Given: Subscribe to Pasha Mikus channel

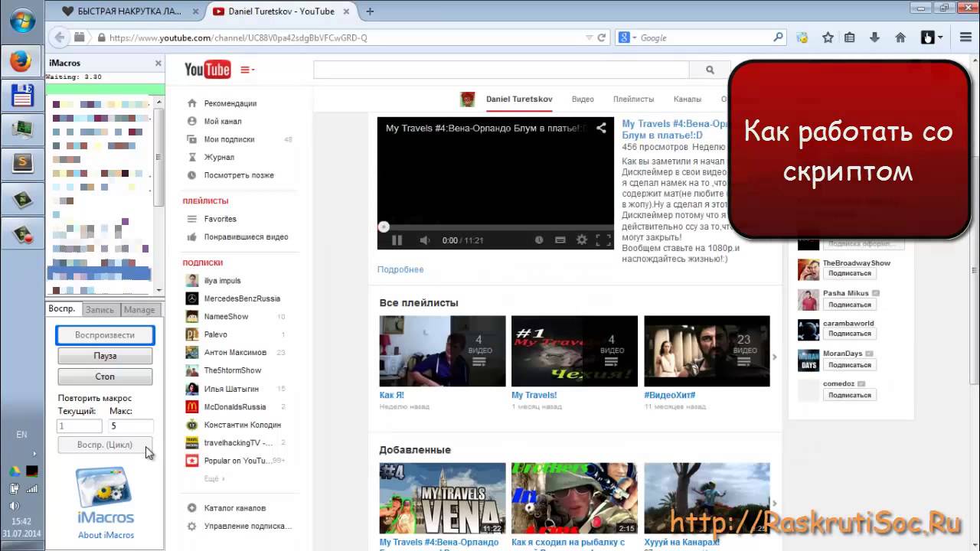Looking at the screenshot, I should coord(849,304).
